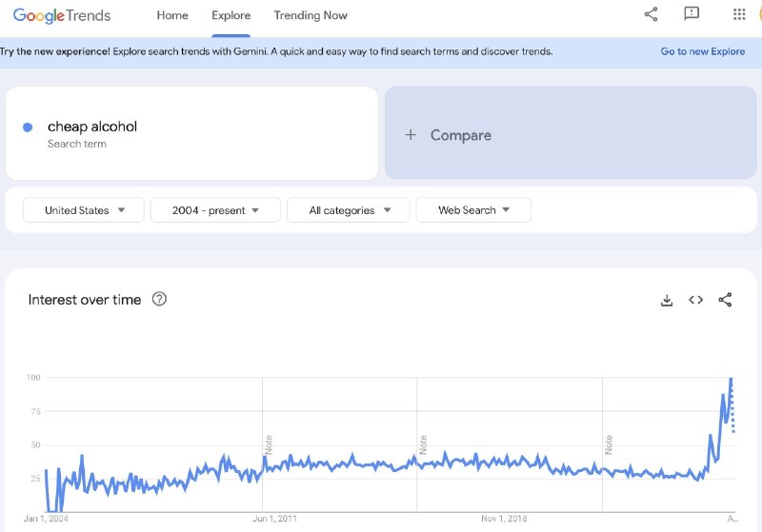Open the Web Search type dropdown

coord(473,210)
